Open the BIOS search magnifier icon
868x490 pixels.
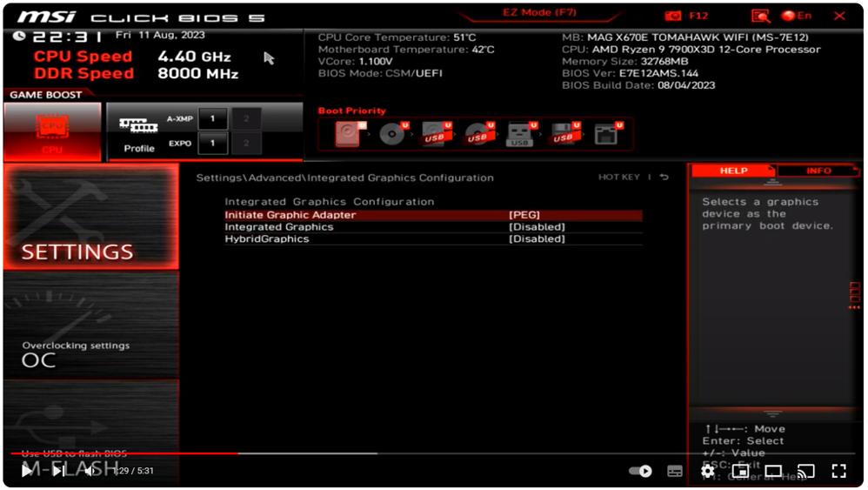[761, 16]
